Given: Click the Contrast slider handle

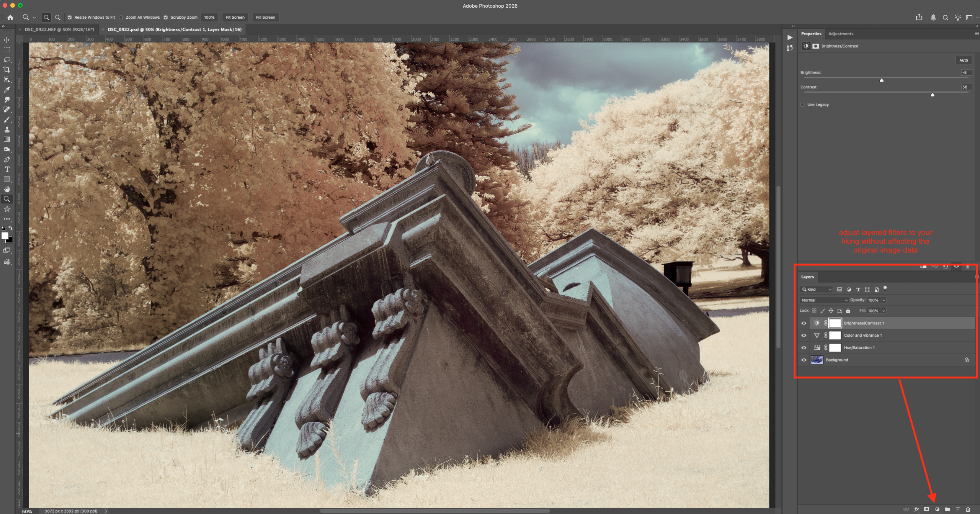Looking at the screenshot, I should tap(932, 95).
